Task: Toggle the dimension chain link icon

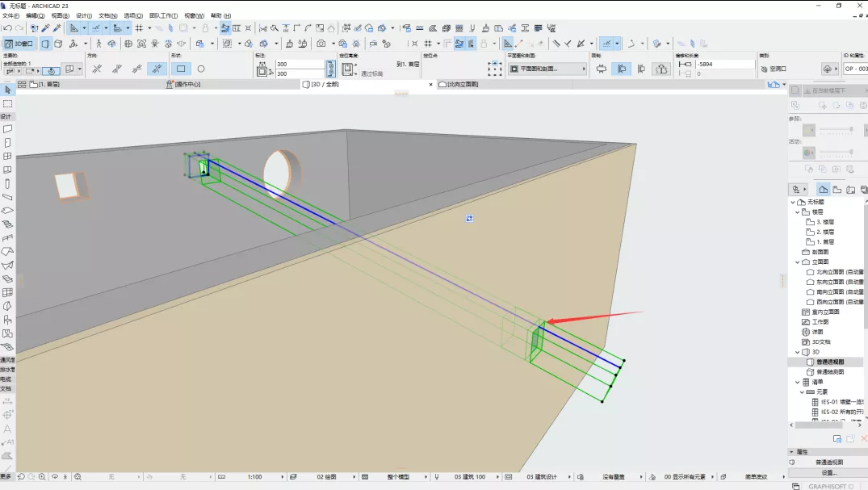Action: [330, 69]
